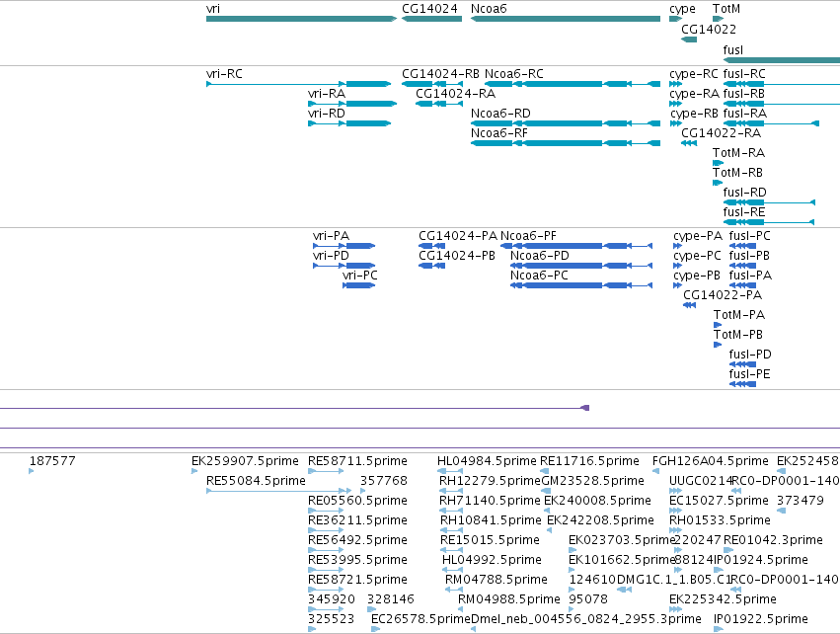Click the CG14024 gene feature
Screen dimensions: 840x634
click(431, 19)
